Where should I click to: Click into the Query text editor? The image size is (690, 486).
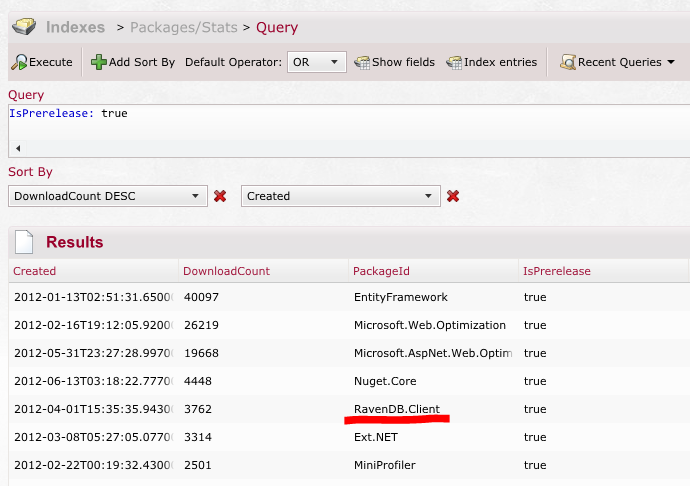[349, 123]
